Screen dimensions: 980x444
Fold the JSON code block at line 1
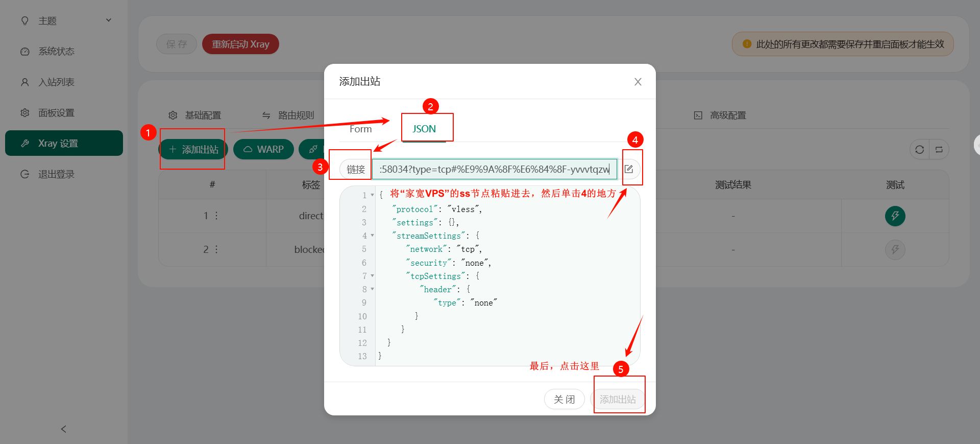tap(372, 195)
